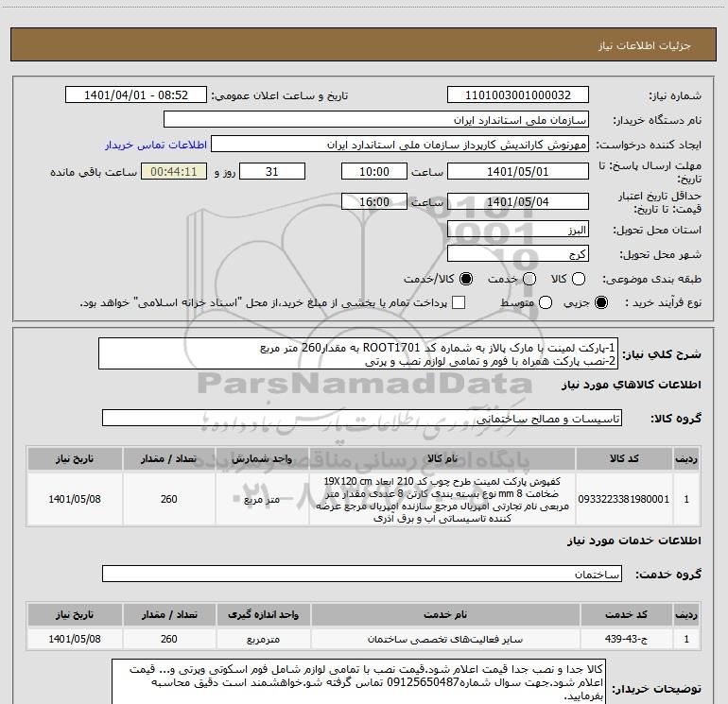Click service code ج-43-439 cell
The height and width of the screenshot is (704, 728).
click(x=626, y=639)
